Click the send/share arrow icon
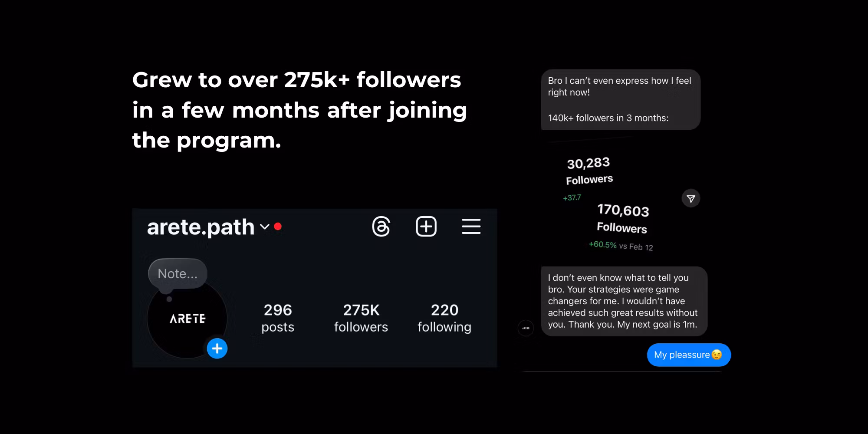 click(x=691, y=199)
